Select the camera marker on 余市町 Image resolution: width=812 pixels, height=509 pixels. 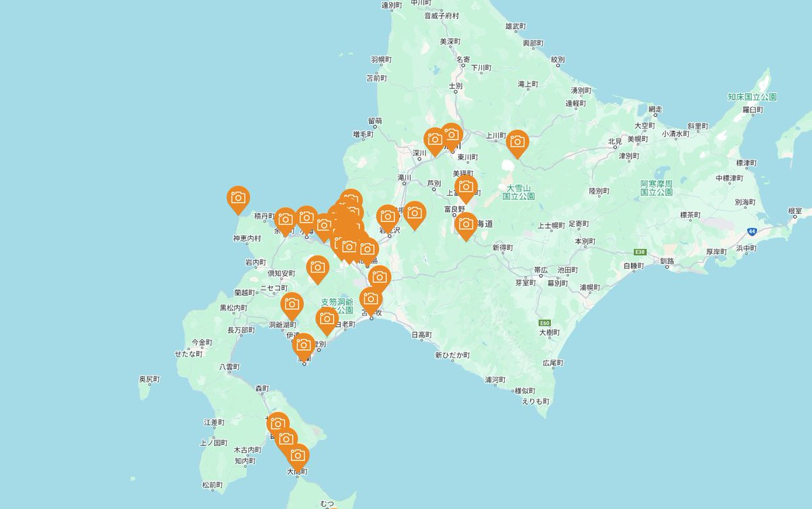pos(286,219)
